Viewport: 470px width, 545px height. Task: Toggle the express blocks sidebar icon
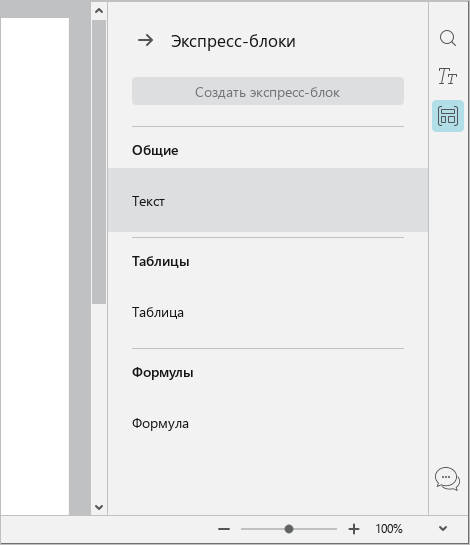coord(448,116)
